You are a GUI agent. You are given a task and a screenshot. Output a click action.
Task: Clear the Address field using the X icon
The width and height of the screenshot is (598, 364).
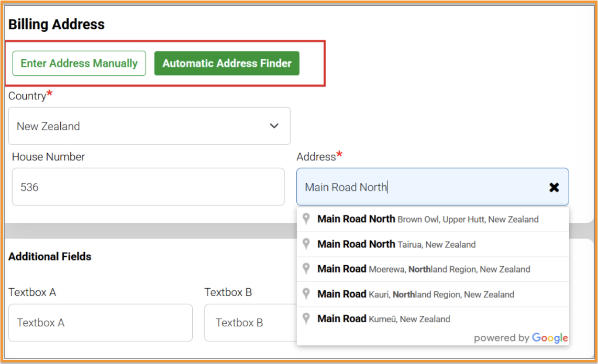(x=554, y=187)
